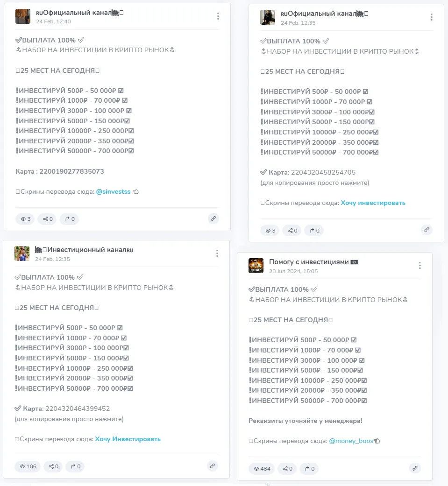Open the Инвестиционный канал avatar image

point(22,254)
